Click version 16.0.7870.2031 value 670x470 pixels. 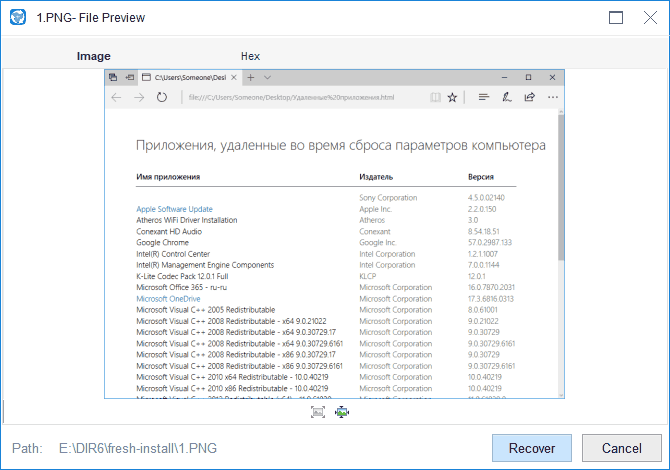coord(491,287)
